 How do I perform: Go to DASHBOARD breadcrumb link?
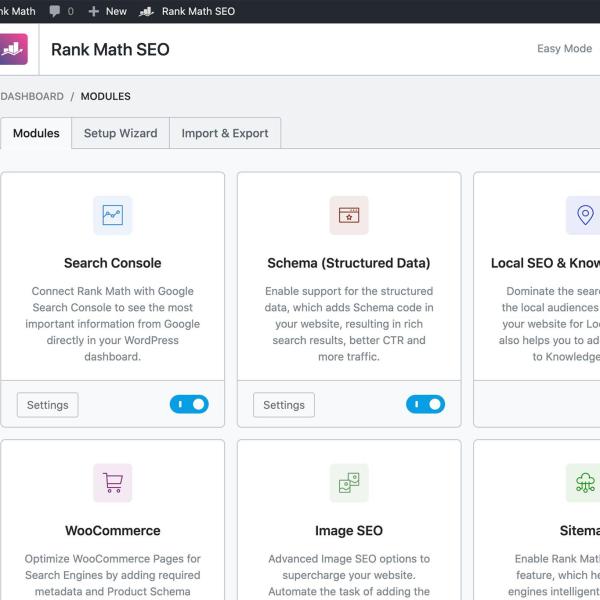pyautogui.click(x=32, y=96)
